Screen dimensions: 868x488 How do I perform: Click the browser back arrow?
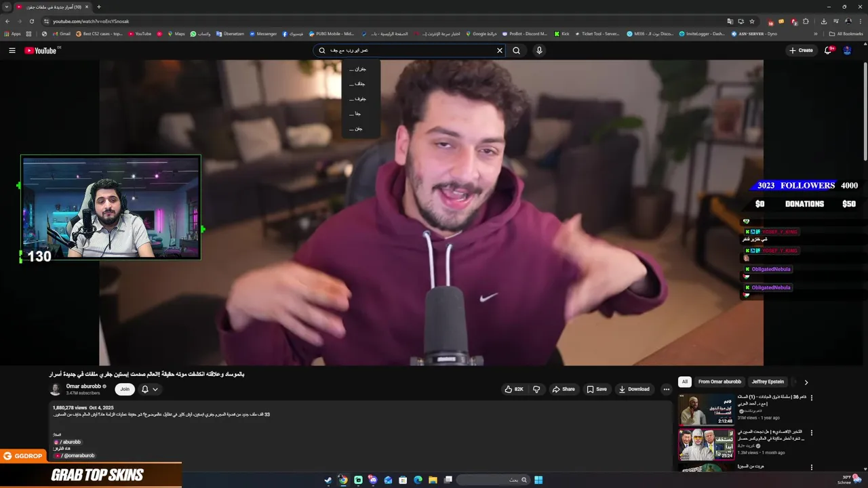[x=7, y=21]
